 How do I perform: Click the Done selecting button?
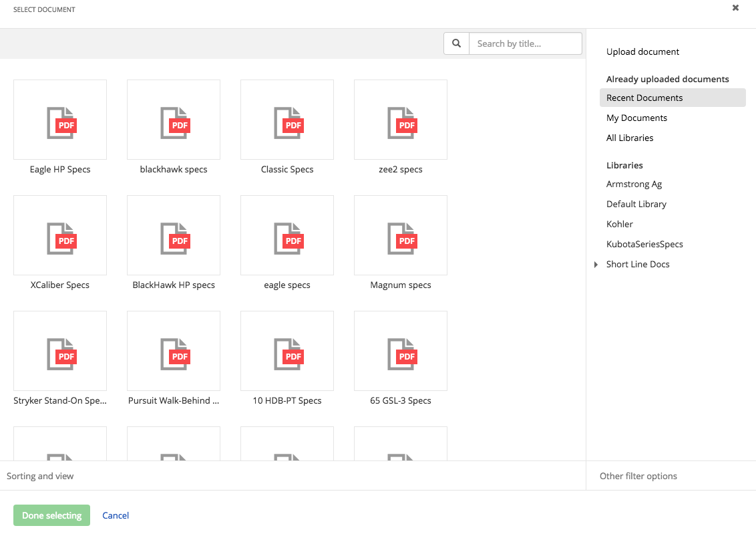pos(51,515)
